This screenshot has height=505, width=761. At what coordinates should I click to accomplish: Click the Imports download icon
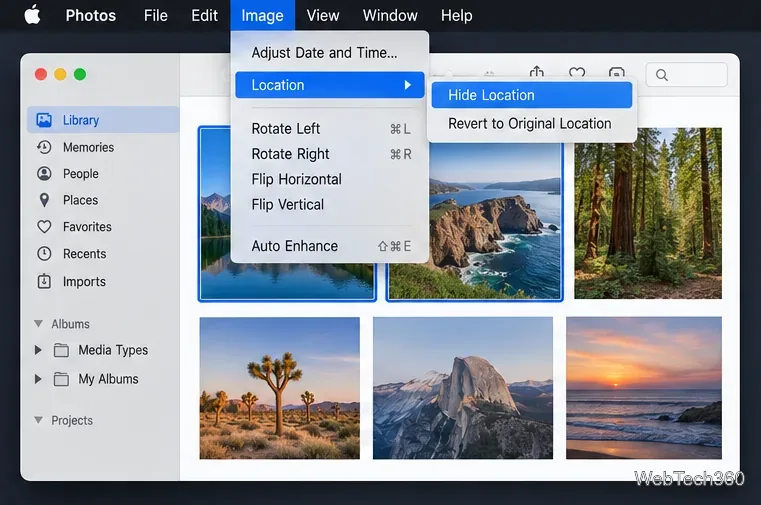tap(44, 281)
